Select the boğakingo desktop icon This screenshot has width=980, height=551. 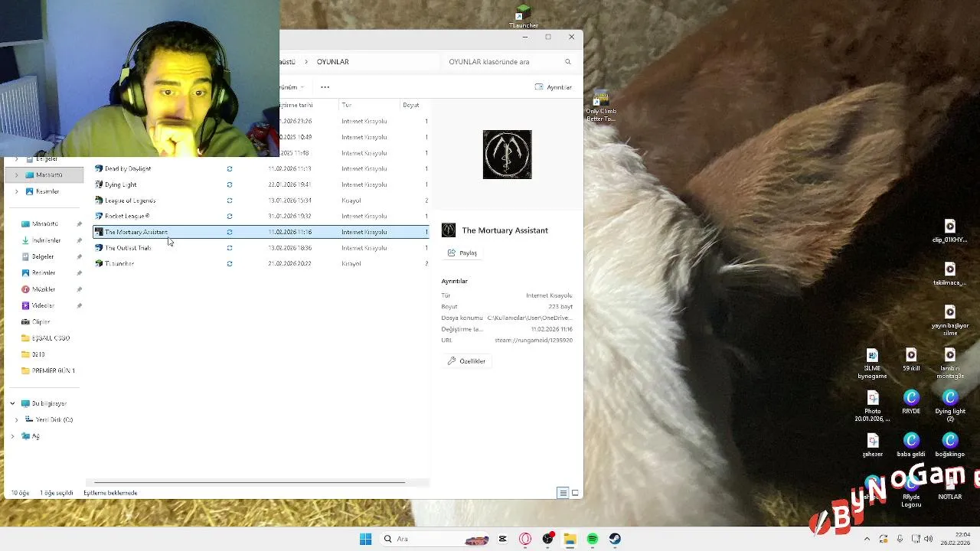(x=950, y=445)
